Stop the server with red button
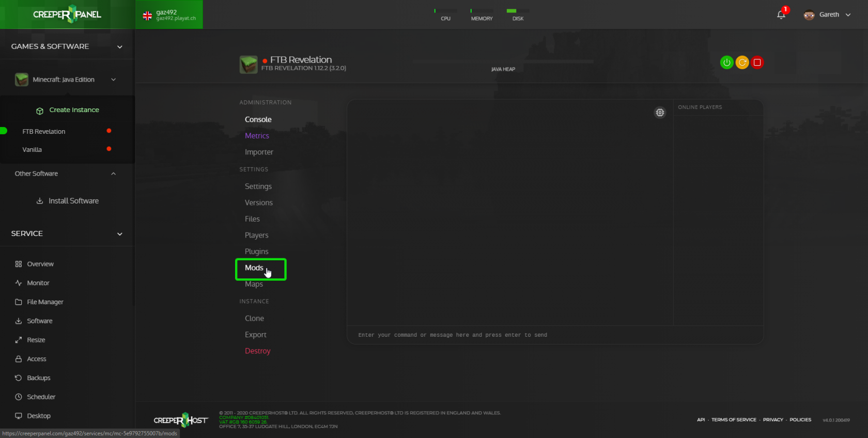 point(757,62)
